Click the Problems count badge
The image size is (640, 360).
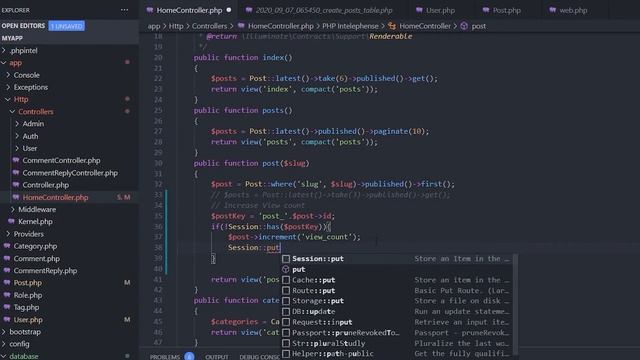pyautogui.click(x=189, y=356)
